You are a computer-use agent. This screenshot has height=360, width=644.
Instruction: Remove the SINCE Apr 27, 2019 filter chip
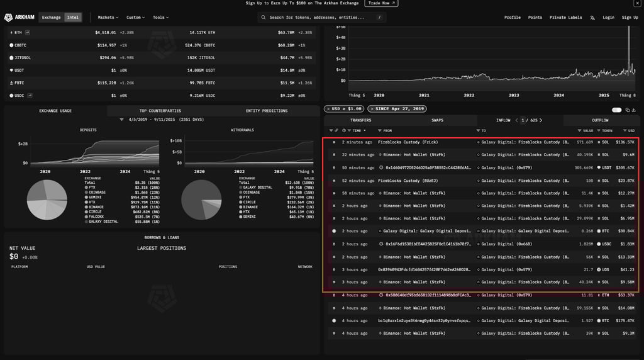pos(372,109)
